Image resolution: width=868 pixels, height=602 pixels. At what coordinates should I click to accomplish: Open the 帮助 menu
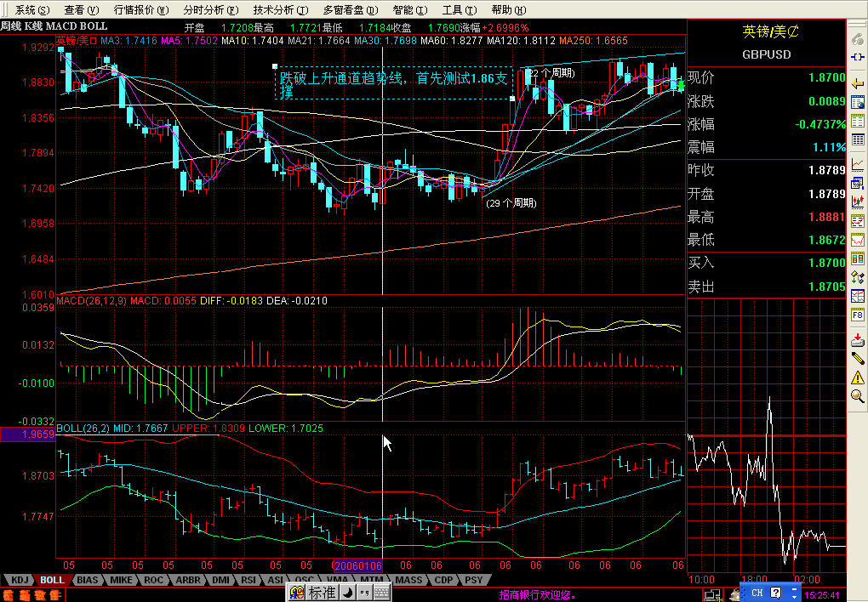point(508,10)
